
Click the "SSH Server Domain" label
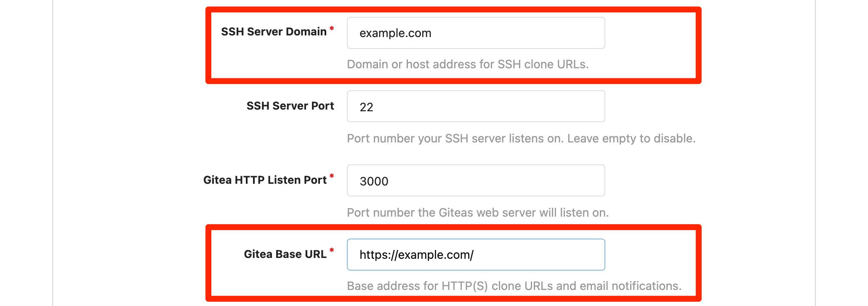[274, 32]
